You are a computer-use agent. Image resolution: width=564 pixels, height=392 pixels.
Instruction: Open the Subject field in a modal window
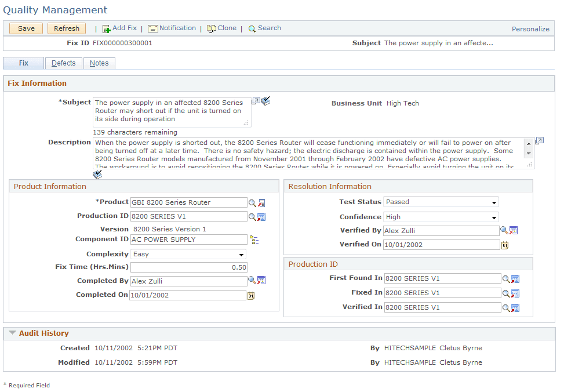tap(255, 100)
